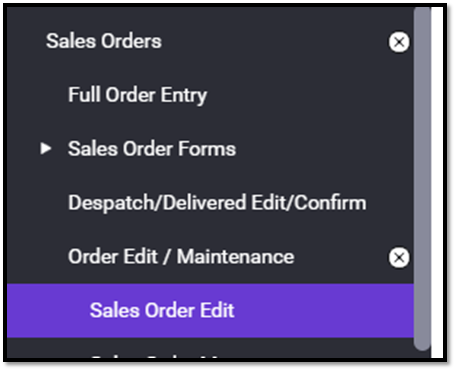Click the vertical scrollbar thumb
The width and height of the screenshot is (456, 371).
click(422, 179)
